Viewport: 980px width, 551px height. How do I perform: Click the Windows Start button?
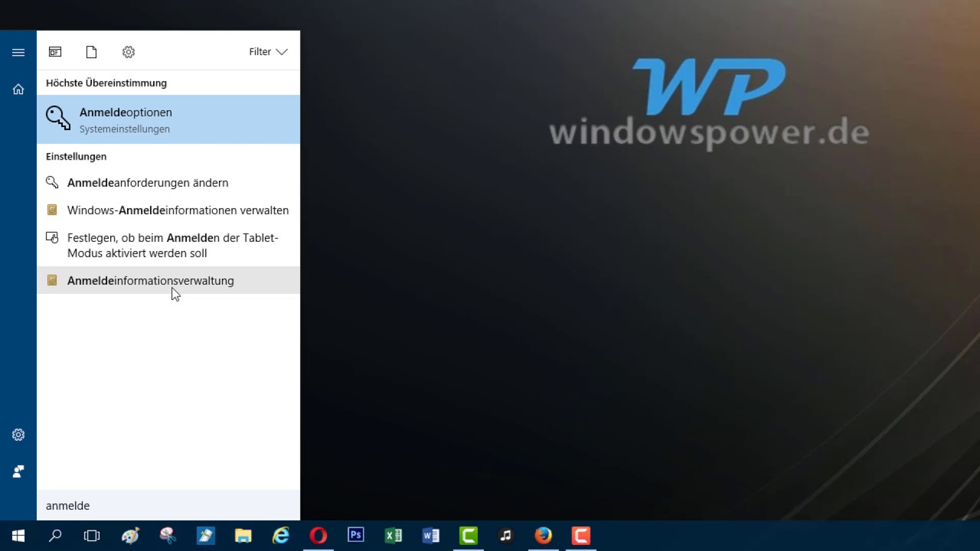click(x=18, y=536)
